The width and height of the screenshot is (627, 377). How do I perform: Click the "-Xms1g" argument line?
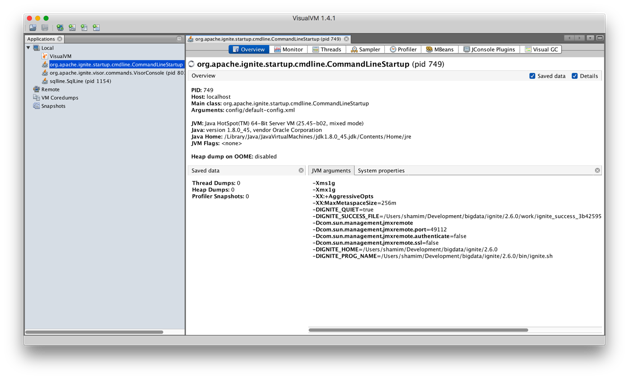[x=323, y=183]
